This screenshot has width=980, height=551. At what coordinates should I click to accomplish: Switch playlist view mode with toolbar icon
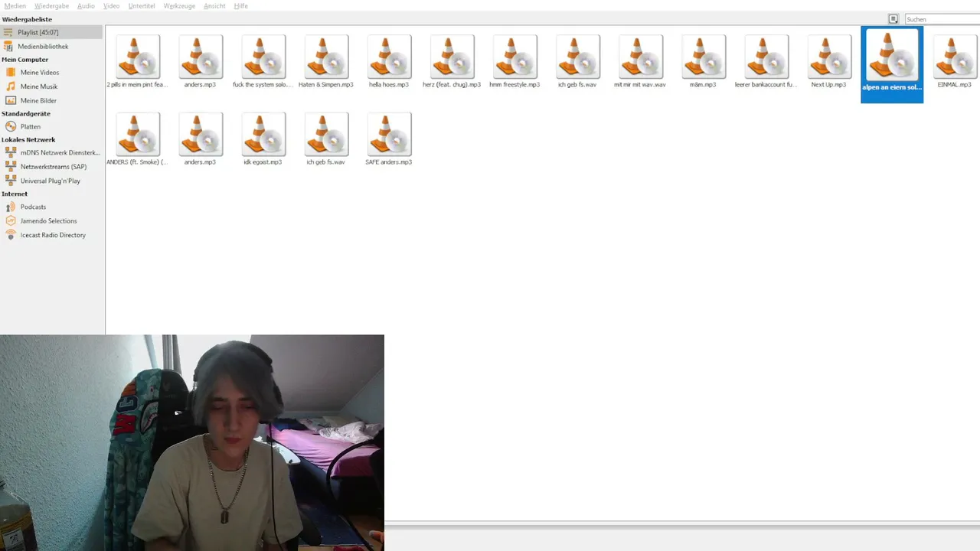click(x=893, y=19)
